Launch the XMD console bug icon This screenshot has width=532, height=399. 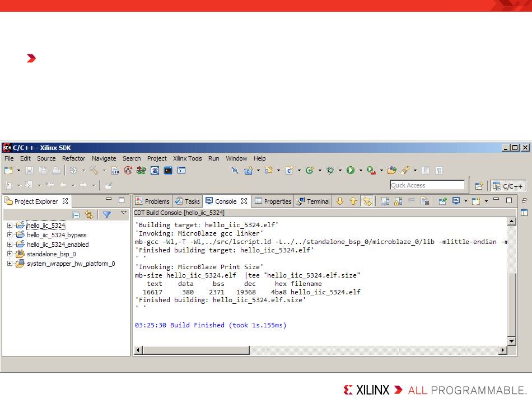tap(155, 170)
